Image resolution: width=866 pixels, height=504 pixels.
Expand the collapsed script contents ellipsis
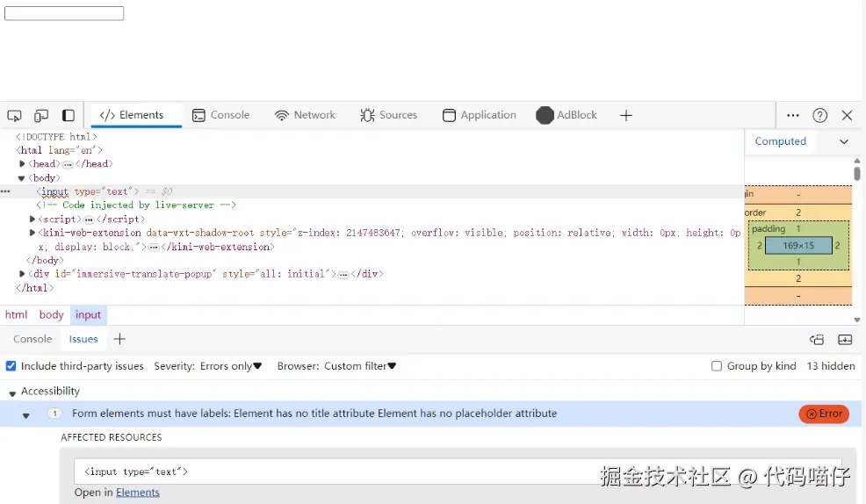pyautogui.click(x=89, y=220)
